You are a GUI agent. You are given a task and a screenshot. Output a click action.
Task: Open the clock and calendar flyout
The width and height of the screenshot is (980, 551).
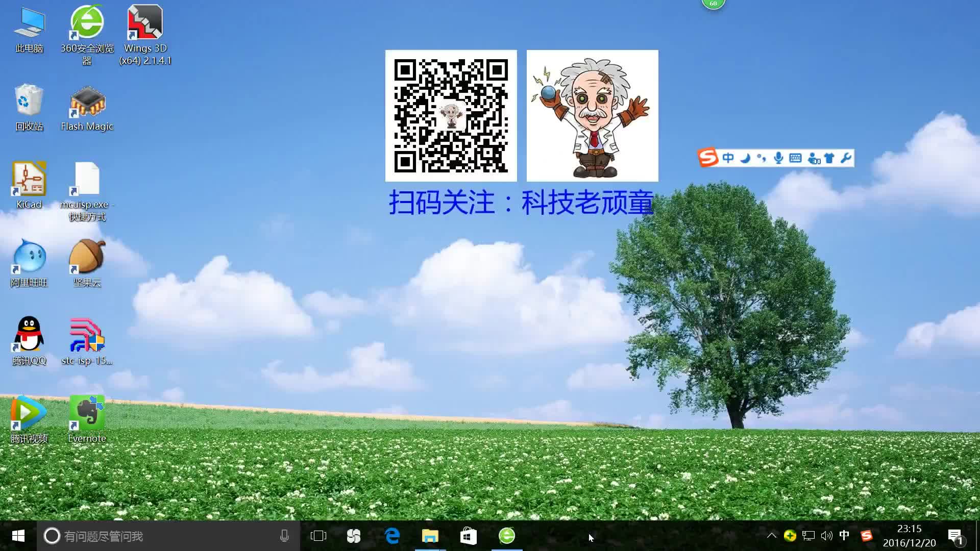(909, 536)
